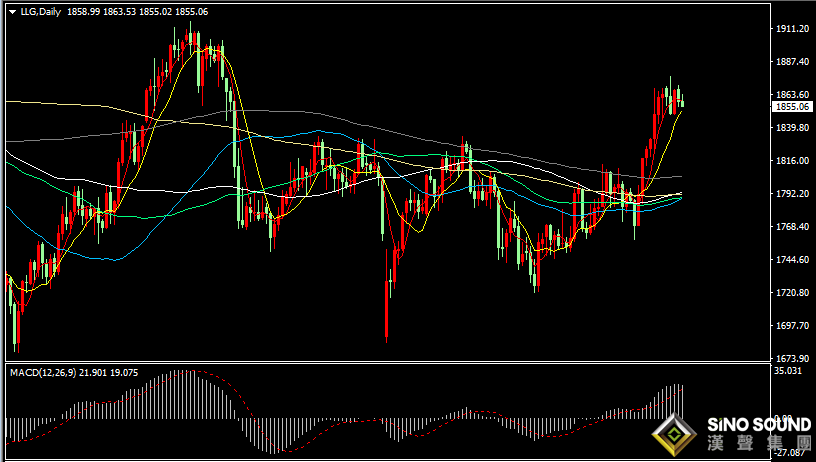Click the LLG,Daily chart title
This screenshot has width=816, height=462.
[41, 12]
